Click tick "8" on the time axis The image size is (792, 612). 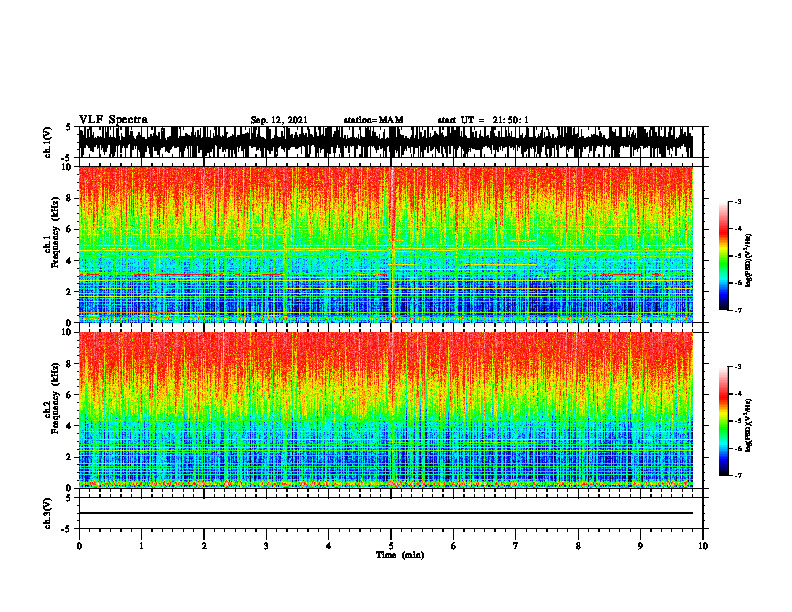(x=578, y=546)
